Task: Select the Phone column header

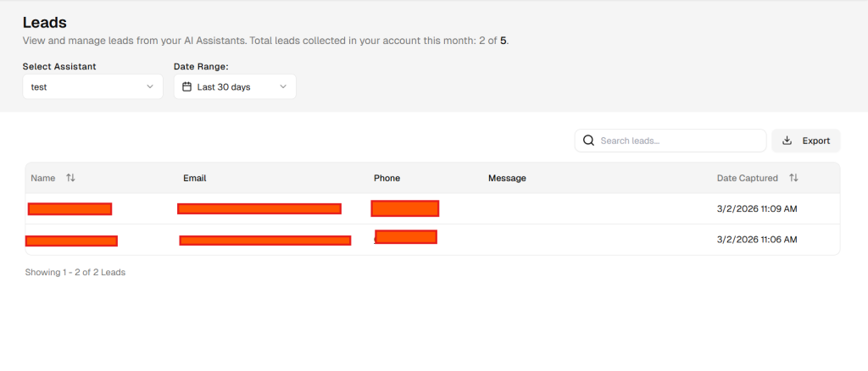Action: click(x=387, y=178)
